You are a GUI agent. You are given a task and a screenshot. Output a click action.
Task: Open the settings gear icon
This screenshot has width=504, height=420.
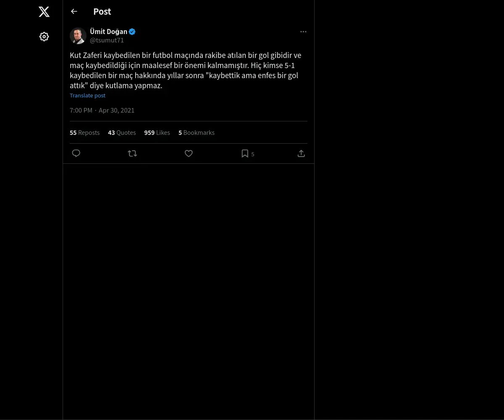(x=44, y=37)
